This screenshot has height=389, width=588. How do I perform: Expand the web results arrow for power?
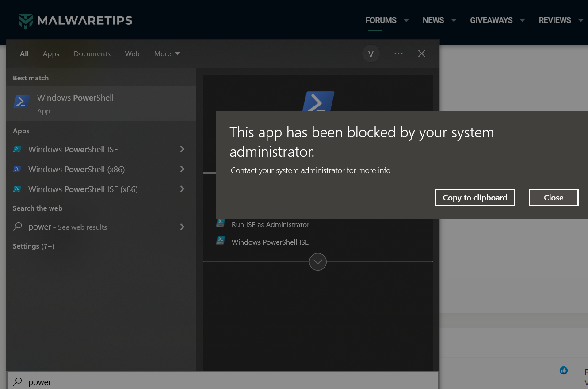pos(182,227)
